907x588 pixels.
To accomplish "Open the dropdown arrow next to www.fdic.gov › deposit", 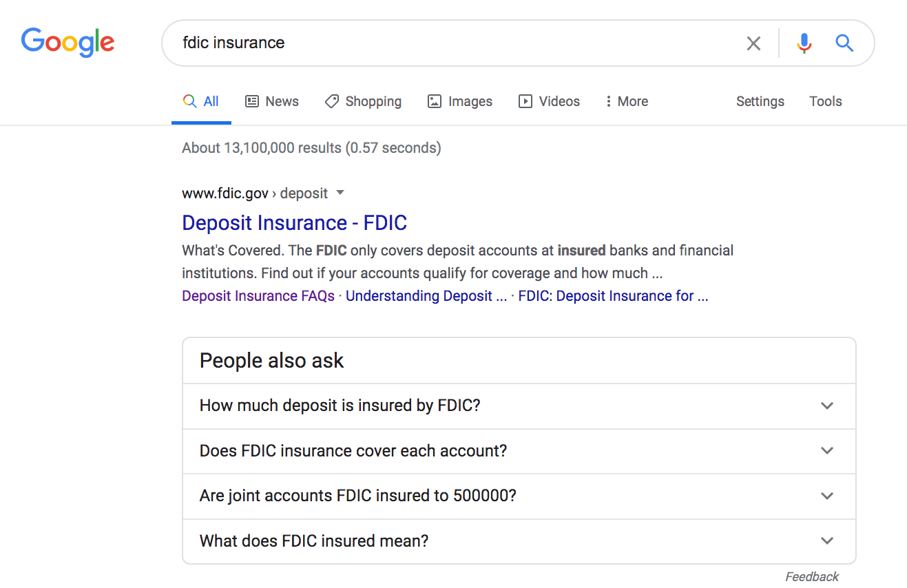I will [340, 193].
